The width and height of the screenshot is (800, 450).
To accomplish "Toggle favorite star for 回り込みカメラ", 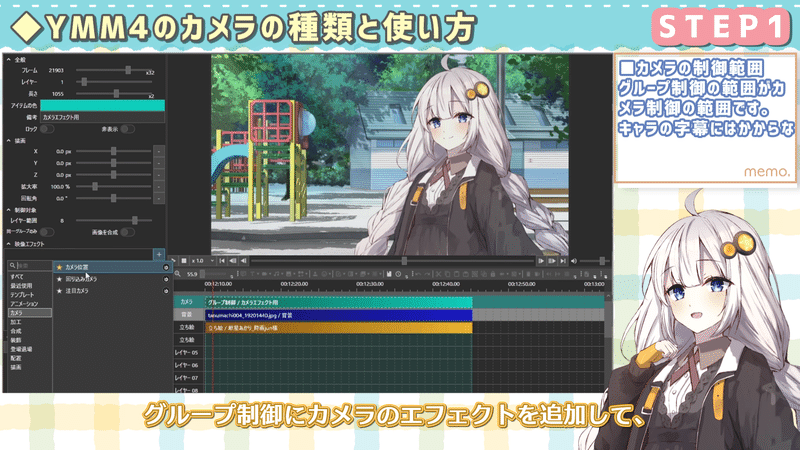I will pyautogui.click(x=59, y=279).
